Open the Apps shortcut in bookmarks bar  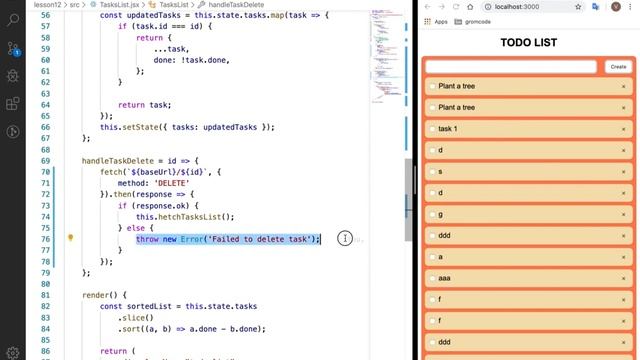tap(436, 22)
